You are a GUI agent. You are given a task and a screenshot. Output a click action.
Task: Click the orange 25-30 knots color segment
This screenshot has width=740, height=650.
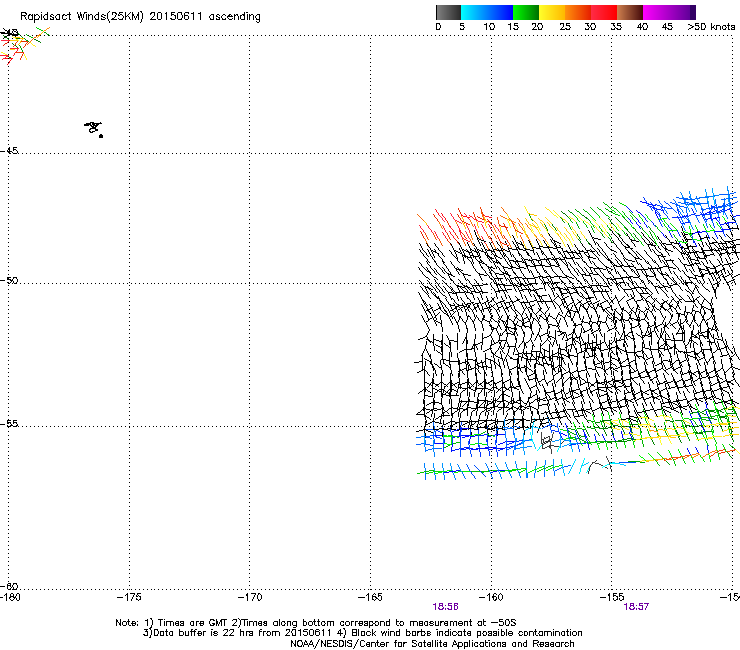pyautogui.click(x=578, y=12)
